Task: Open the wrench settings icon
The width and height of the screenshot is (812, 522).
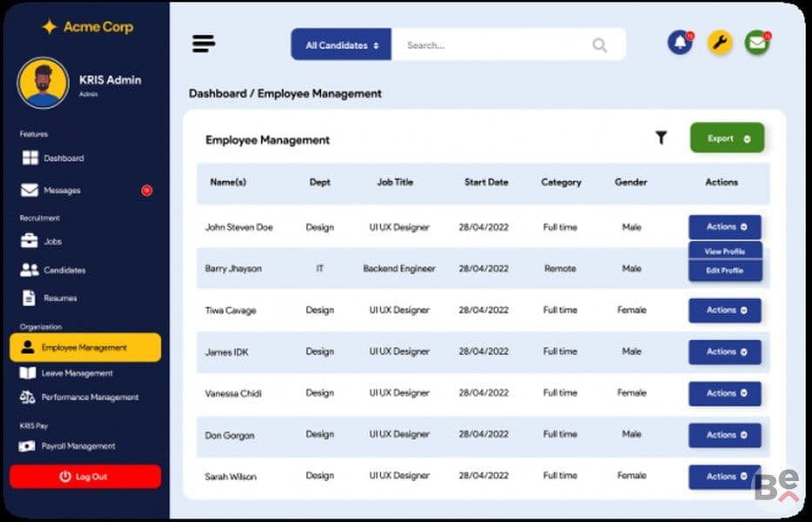Action: click(720, 43)
